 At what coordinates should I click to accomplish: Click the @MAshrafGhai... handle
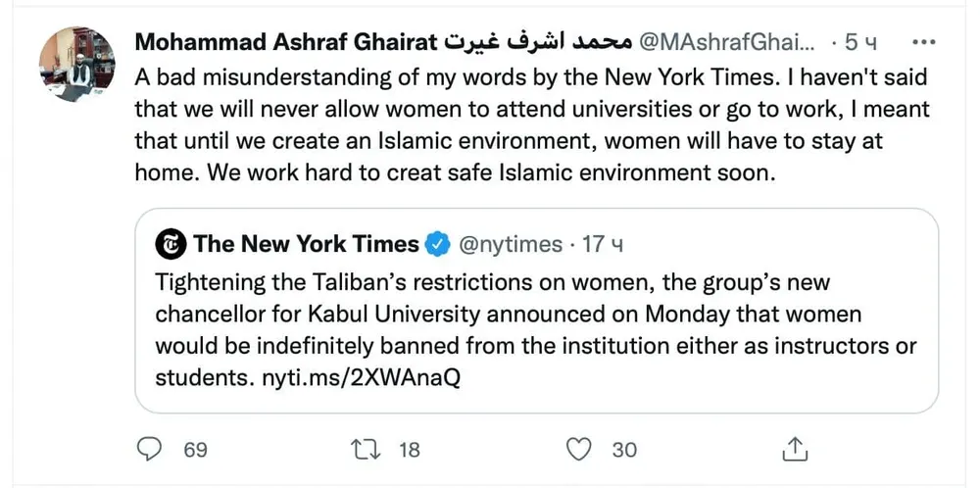click(725, 43)
